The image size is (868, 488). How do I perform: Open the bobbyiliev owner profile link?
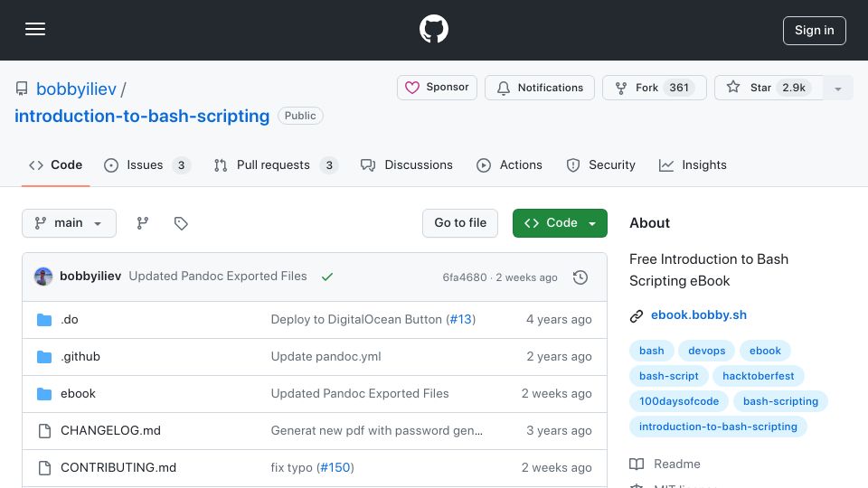pos(76,89)
